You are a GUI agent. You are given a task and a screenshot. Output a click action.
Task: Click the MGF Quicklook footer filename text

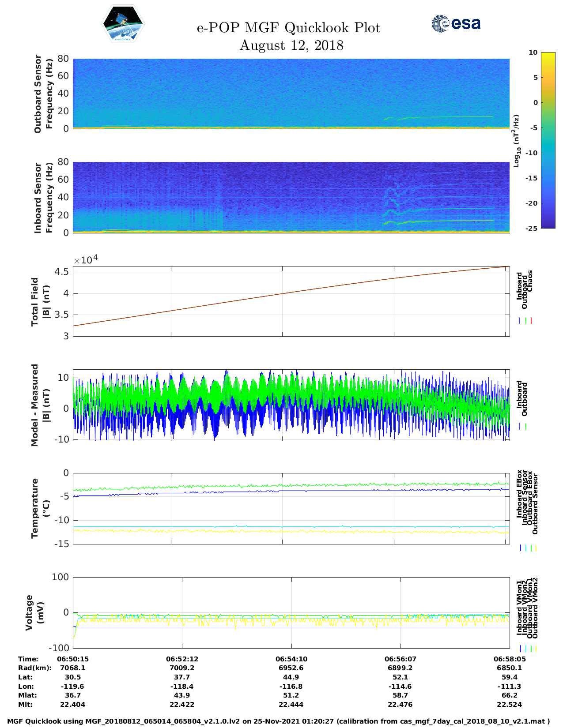point(278,721)
